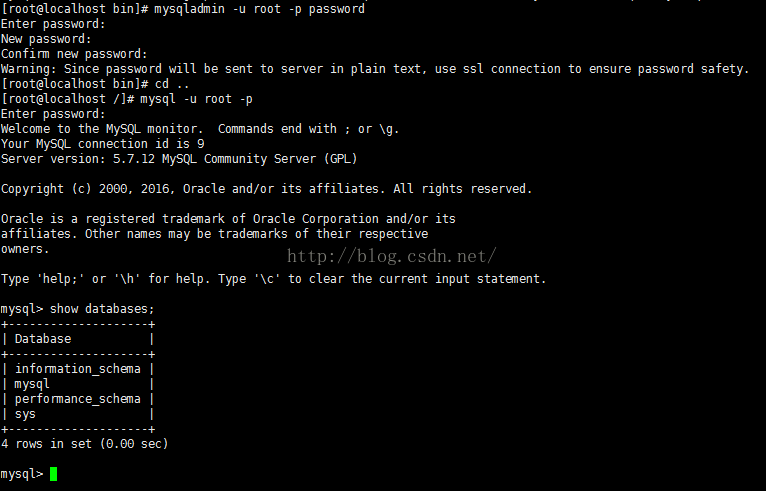Click the green terminal cursor block
Image resolution: width=766 pixels, height=491 pixels.
click(x=53, y=474)
